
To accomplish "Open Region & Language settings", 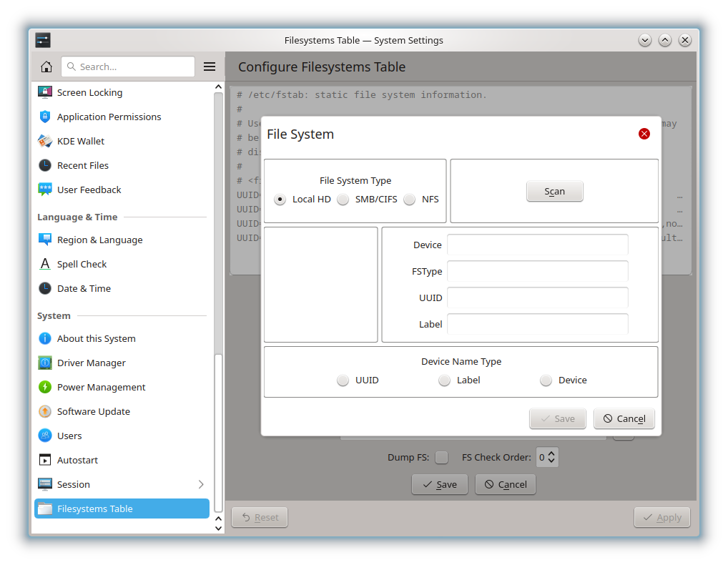I will (x=122, y=240).
